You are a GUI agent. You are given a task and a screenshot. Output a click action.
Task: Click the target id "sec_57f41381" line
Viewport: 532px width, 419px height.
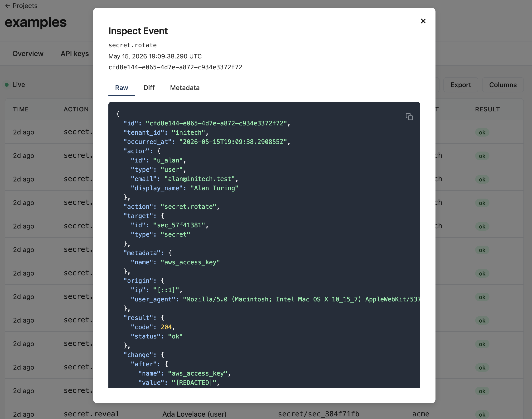point(169,225)
